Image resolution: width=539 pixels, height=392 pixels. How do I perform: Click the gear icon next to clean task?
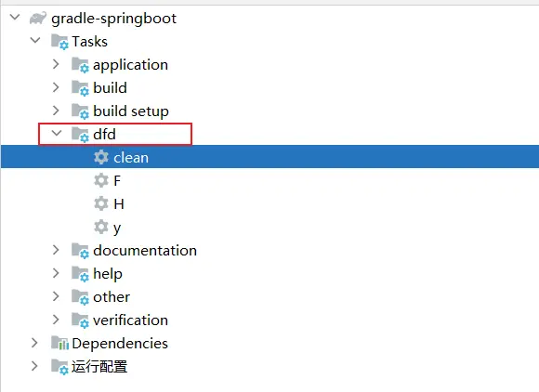(x=101, y=157)
